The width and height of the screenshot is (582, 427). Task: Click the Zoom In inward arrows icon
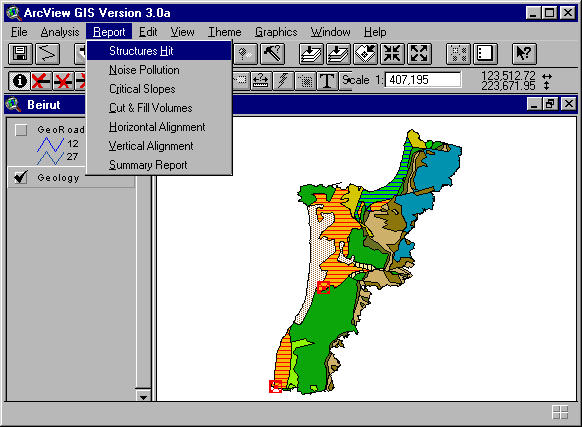[x=392, y=54]
